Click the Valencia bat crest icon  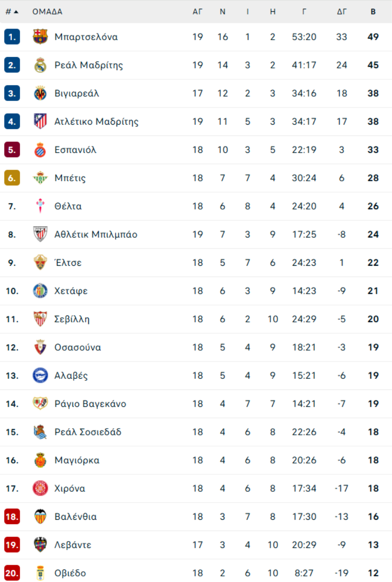click(41, 517)
